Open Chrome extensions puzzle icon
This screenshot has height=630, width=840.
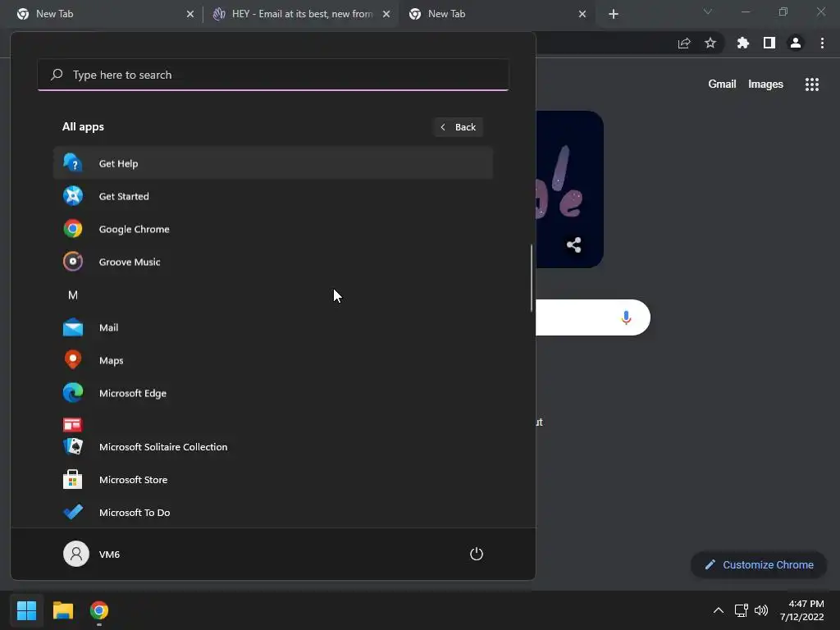pyautogui.click(x=743, y=43)
